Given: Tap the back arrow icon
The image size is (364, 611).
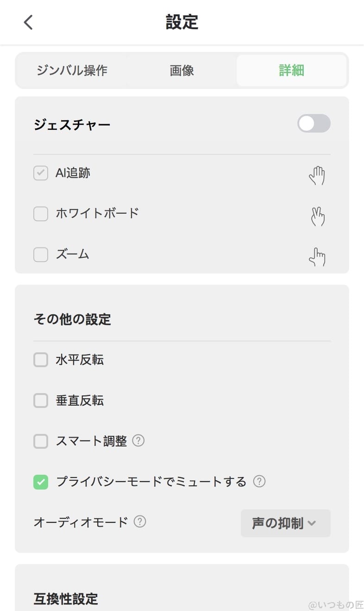Looking at the screenshot, I should pyautogui.click(x=29, y=22).
